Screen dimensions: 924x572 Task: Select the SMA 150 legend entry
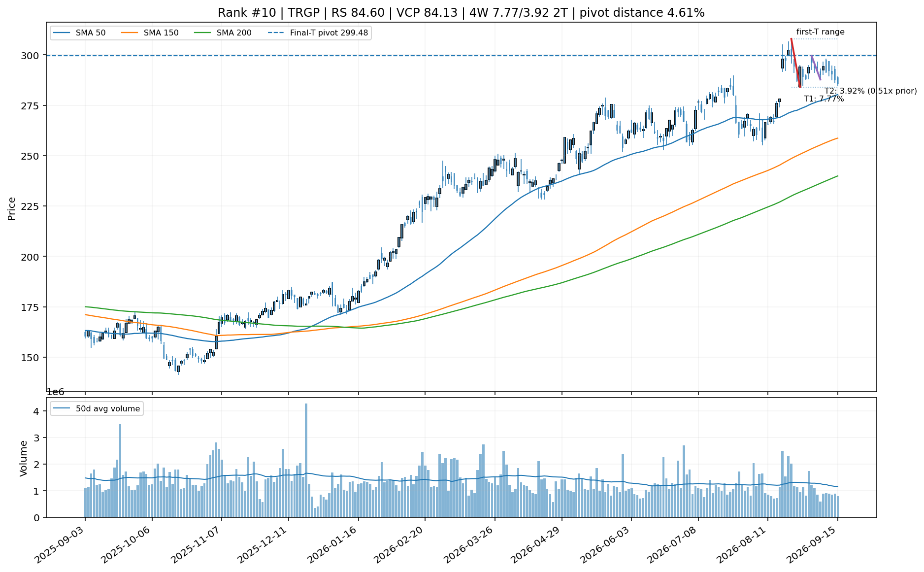(x=150, y=33)
